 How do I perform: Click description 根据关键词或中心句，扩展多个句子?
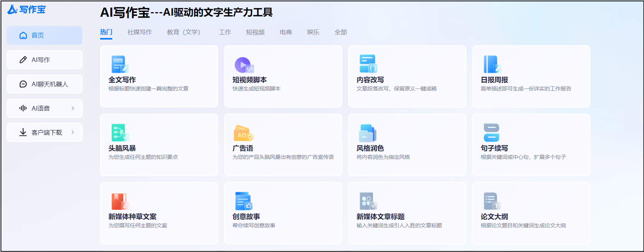point(523,157)
